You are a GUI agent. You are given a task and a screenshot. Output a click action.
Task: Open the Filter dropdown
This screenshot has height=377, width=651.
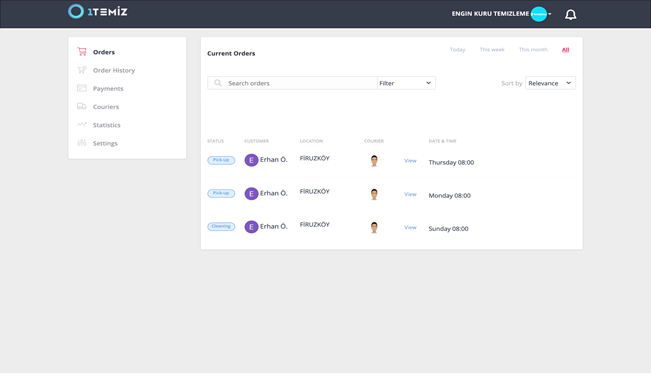pyautogui.click(x=406, y=83)
